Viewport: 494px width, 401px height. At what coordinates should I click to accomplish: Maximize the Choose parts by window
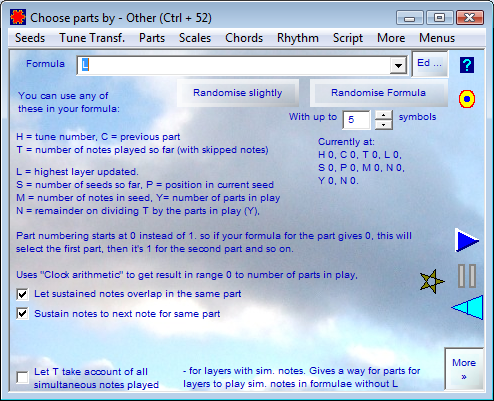click(x=439, y=18)
